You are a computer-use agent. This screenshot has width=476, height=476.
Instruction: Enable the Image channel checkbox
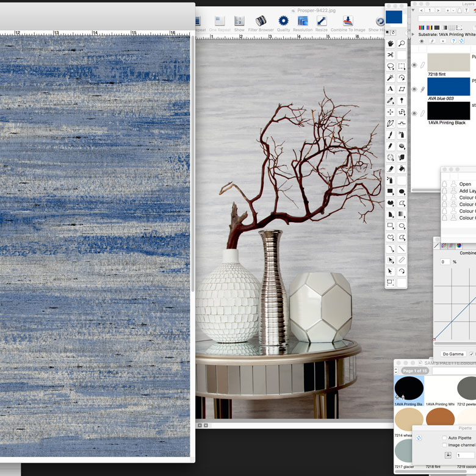tap(444, 445)
